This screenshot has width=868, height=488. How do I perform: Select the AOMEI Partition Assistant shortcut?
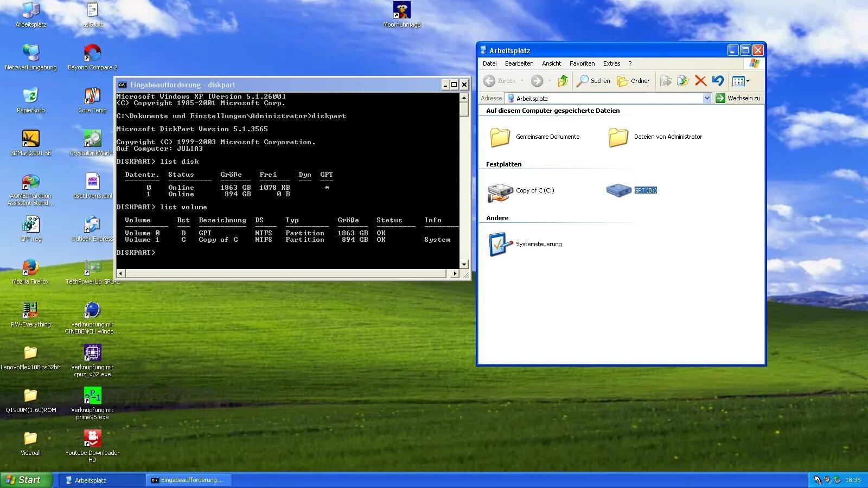(31, 190)
